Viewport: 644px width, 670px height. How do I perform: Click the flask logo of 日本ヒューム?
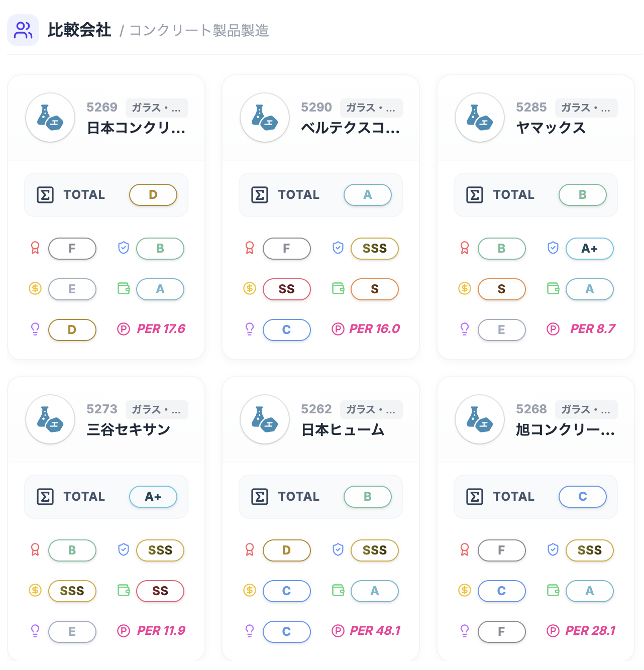pyautogui.click(x=265, y=419)
